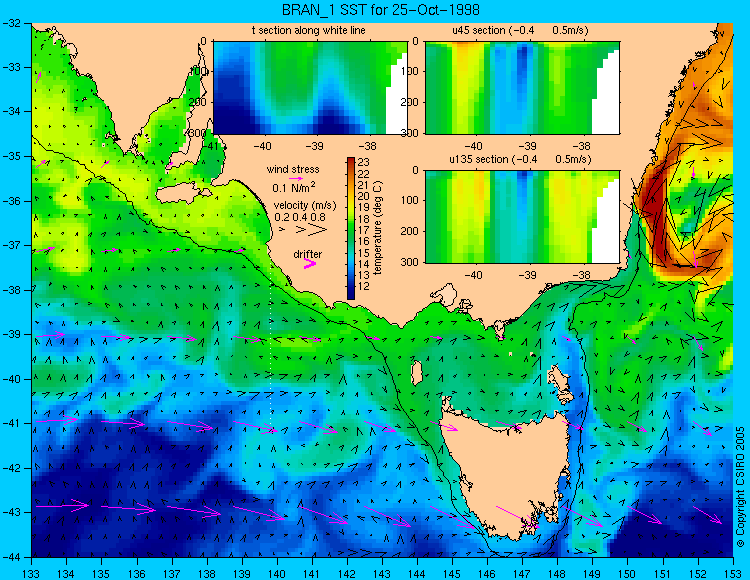Click the 147 longitude axis label
Screen dimensions: 750x580
522,573
